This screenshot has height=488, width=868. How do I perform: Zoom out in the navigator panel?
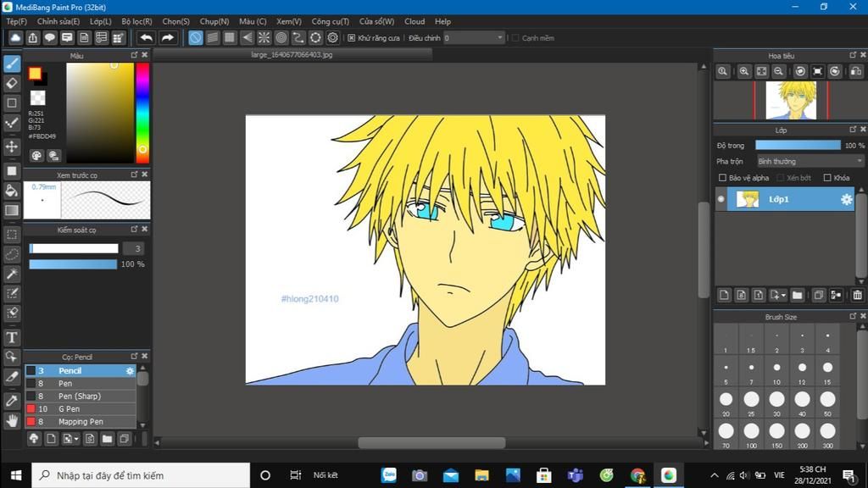(778, 71)
